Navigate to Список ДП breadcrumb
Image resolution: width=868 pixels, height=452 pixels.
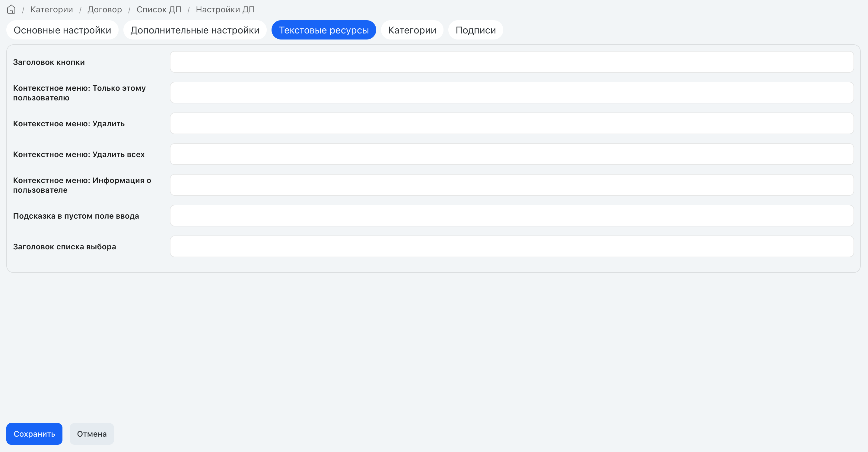pos(159,9)
